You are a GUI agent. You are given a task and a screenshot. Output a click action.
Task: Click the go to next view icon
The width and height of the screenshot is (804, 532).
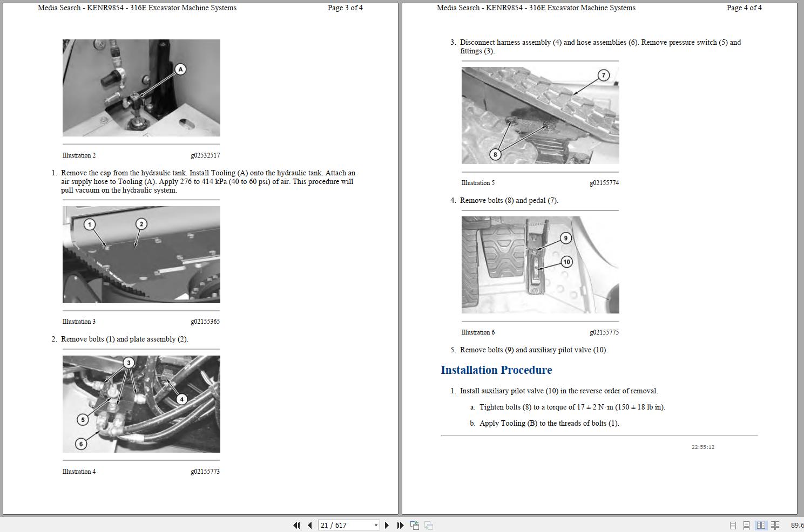[x=429, y=525]
